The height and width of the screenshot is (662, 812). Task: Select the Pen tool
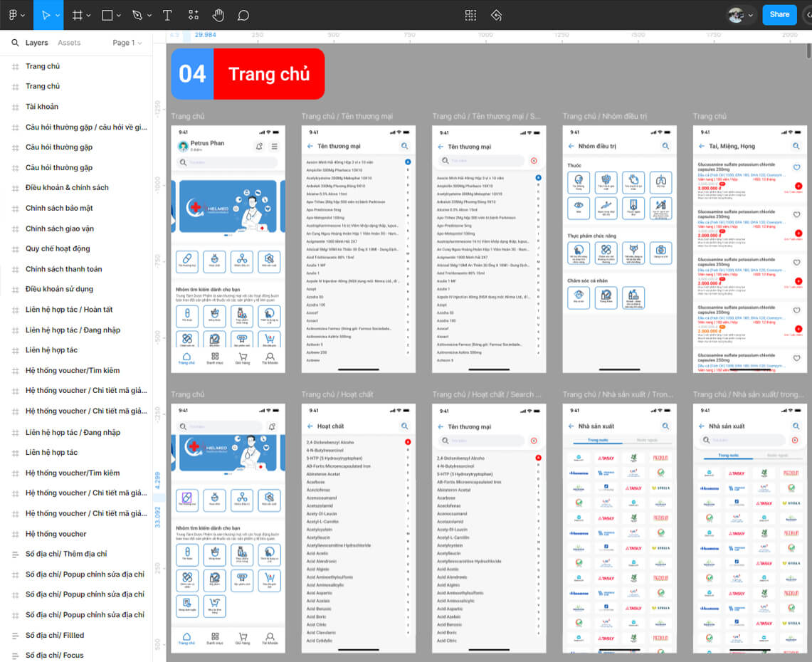click(137, 15)
